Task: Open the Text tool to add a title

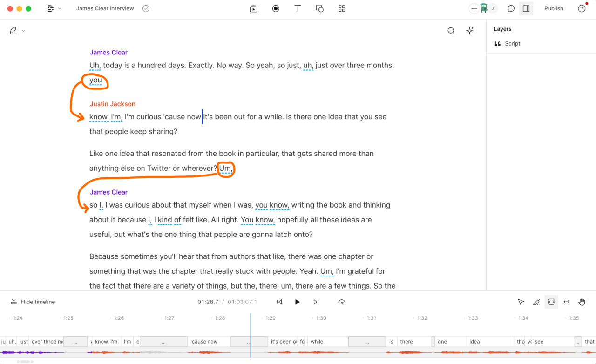Action: tap(298, 8)
